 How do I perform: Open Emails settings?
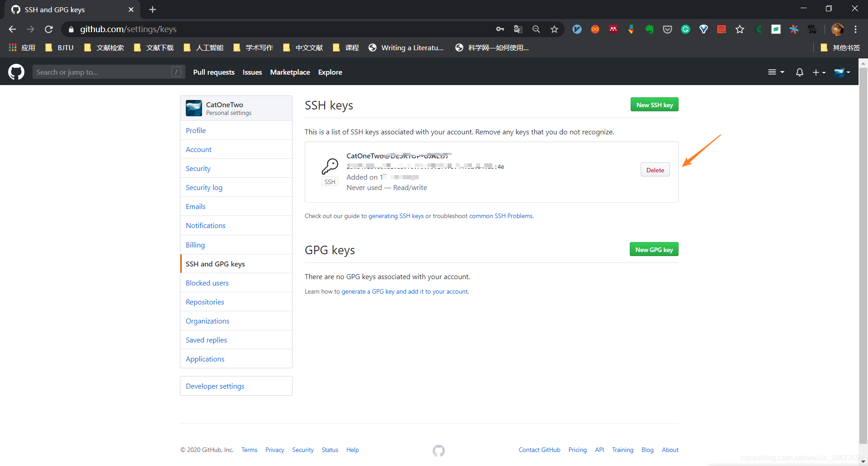(x=236, y=206)
